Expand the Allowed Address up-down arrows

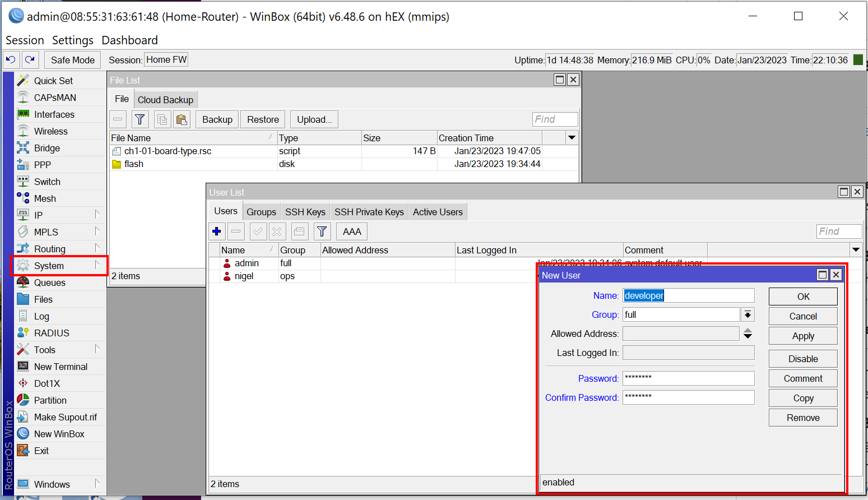[748, 334]
